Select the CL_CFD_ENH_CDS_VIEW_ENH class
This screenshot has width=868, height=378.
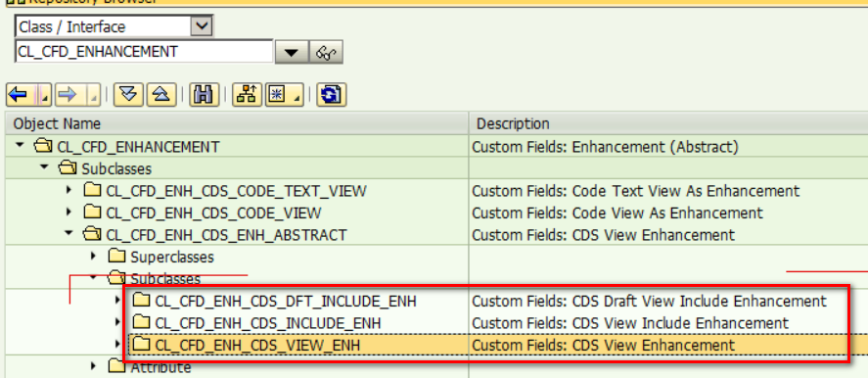click(257, 345)
